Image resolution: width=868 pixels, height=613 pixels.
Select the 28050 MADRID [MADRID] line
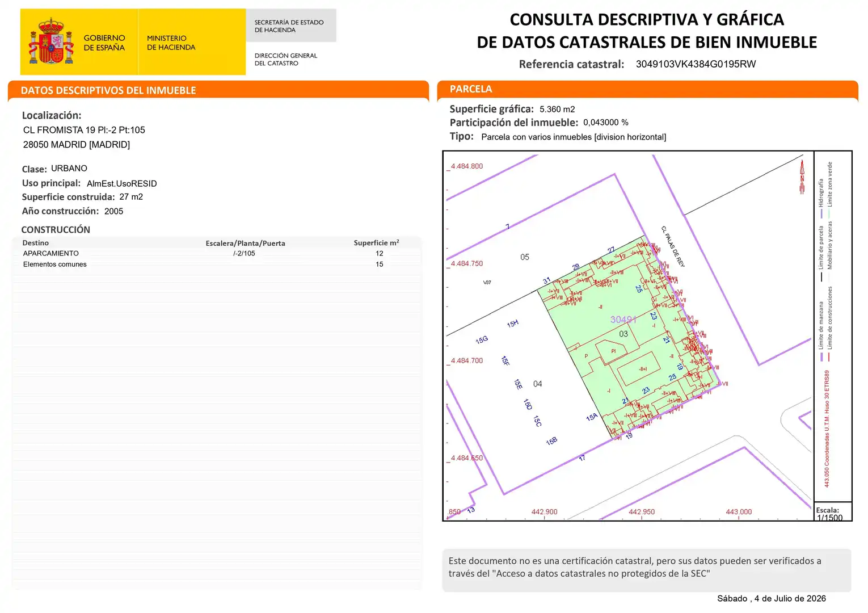[77, 145]
